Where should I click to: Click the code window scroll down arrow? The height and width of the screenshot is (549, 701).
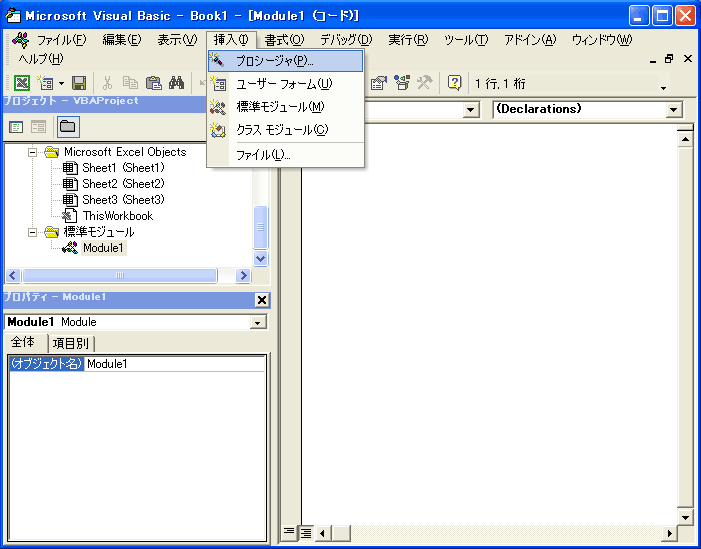(685, 517)
